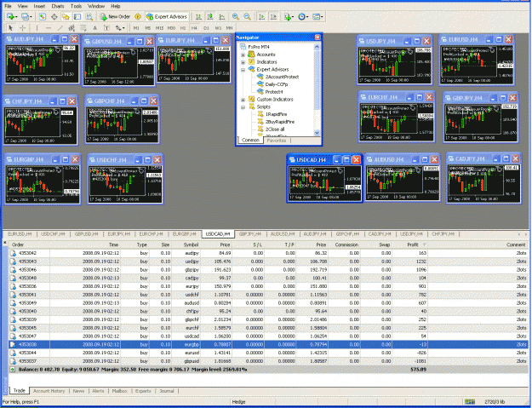Collapse the Expert Advisors tree node
Image resolution: width=532 pixels, height=408 pixels.
point(243,70)
